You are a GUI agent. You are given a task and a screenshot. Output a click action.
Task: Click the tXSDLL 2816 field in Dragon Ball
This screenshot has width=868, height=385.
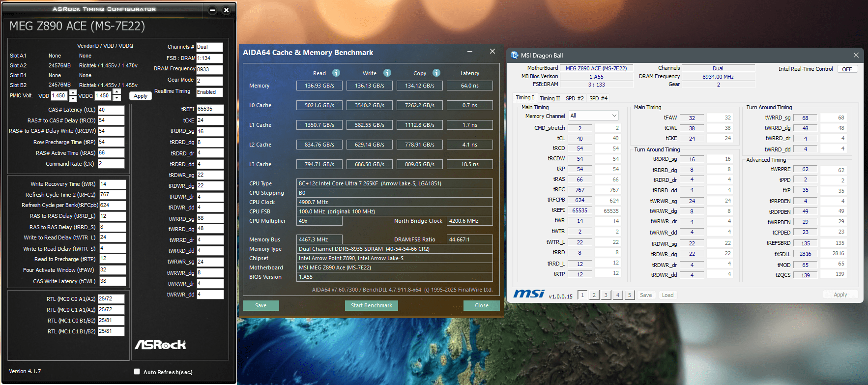click(x=806, y=254)
